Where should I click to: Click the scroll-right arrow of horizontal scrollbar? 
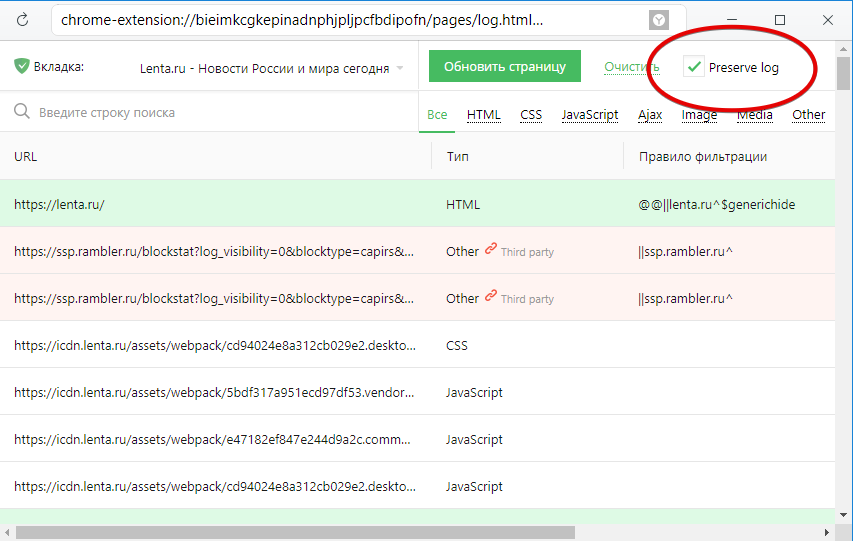coord(826,532)
